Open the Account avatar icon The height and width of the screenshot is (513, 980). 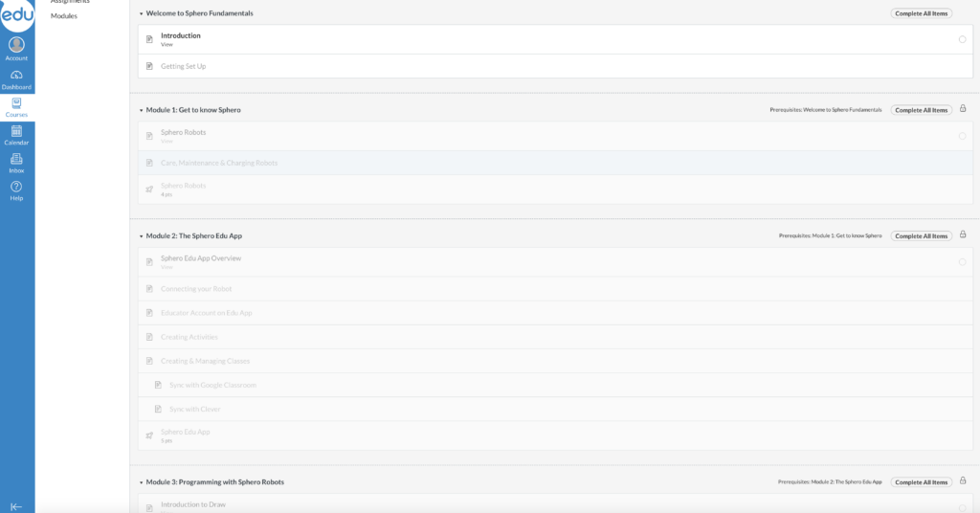point(16,44)
